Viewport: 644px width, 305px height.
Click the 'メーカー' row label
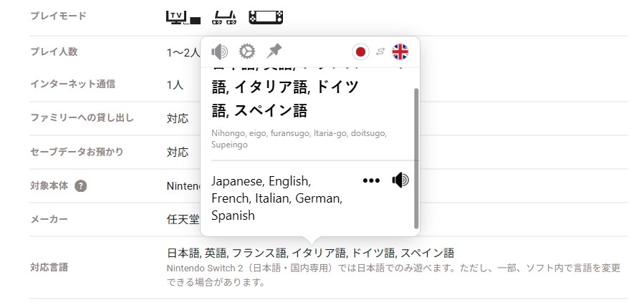49,219
